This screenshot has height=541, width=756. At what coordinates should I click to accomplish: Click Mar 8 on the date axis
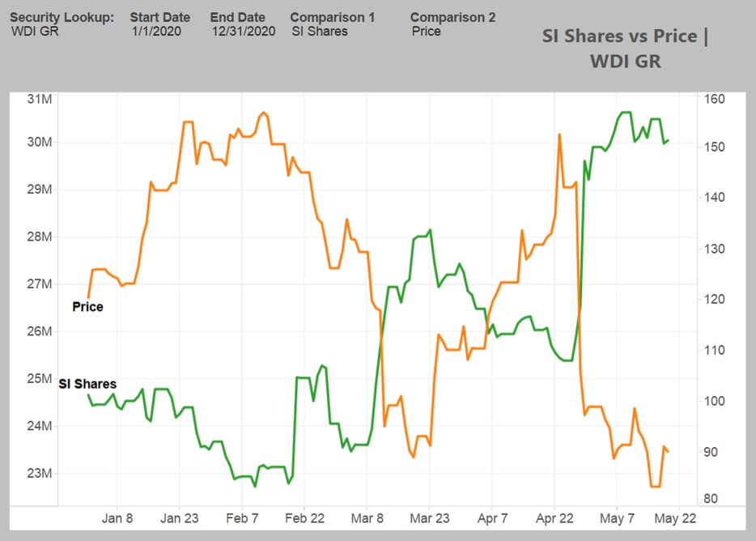tap(368, 518)
